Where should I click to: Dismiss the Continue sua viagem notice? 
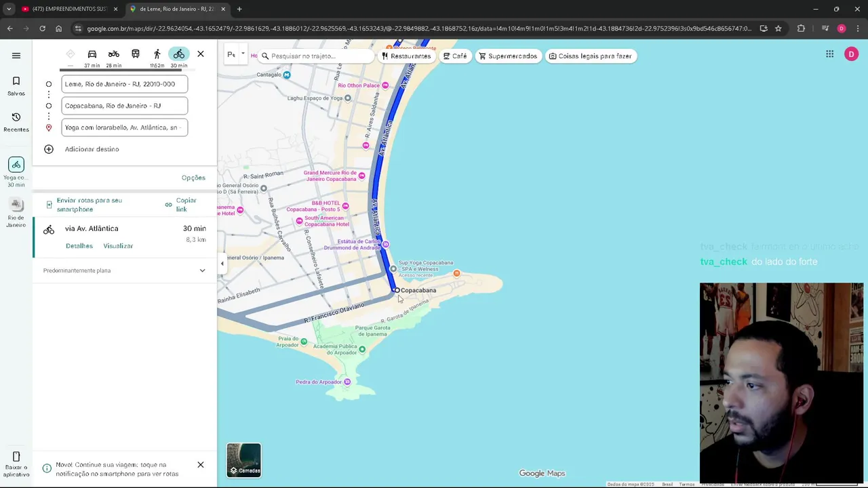point(201,464)
